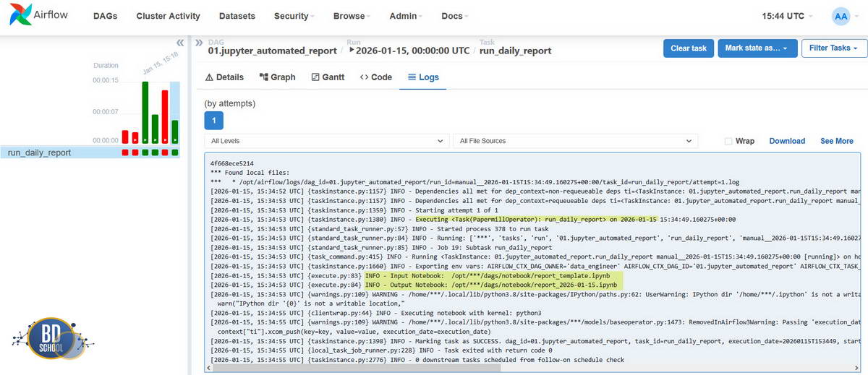Select the fourth task square, second green one
Image resolution: width=868 pixels, height=375 pixels.
[x=155, y=152]
